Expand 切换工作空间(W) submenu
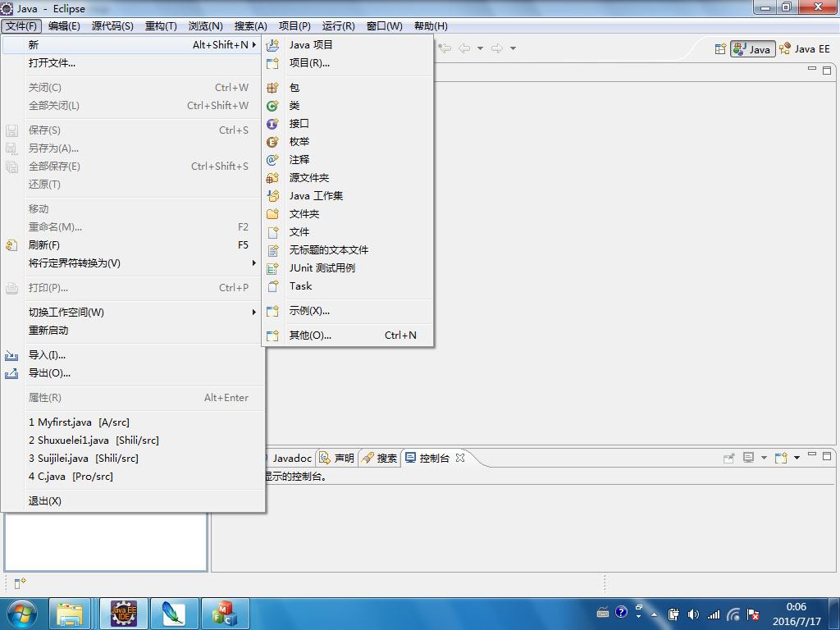 [x=254, y=313]
